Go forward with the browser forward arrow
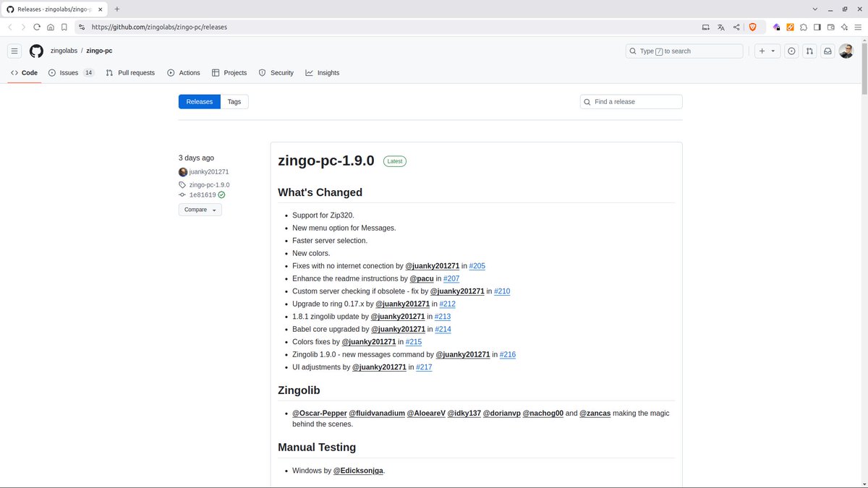868x488 pixels. pyautogui.click(x=23, y=27)
